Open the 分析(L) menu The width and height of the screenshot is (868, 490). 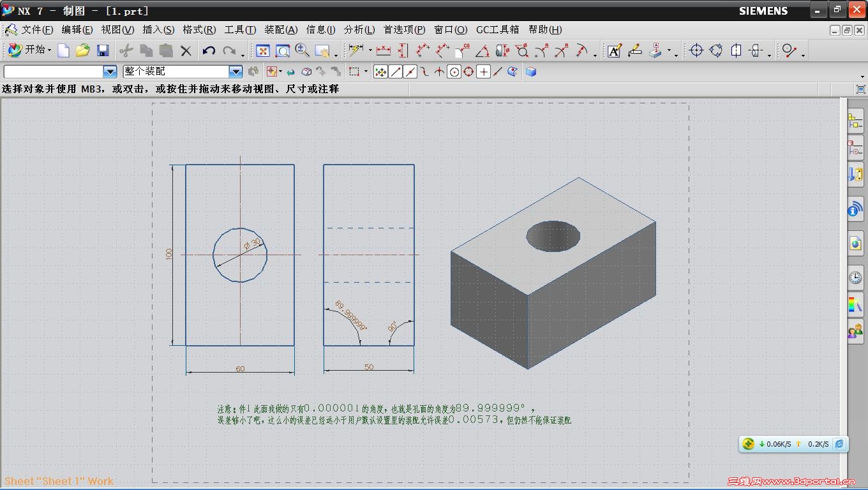[x=359, y=29]
